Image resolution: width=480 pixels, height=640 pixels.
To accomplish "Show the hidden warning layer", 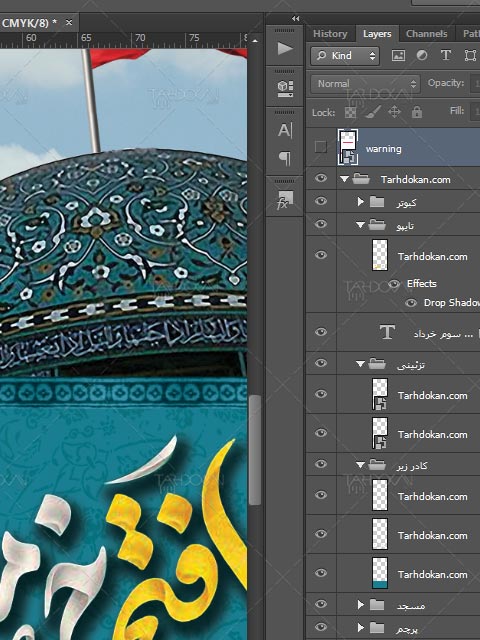I will click(x=321, y=147).
